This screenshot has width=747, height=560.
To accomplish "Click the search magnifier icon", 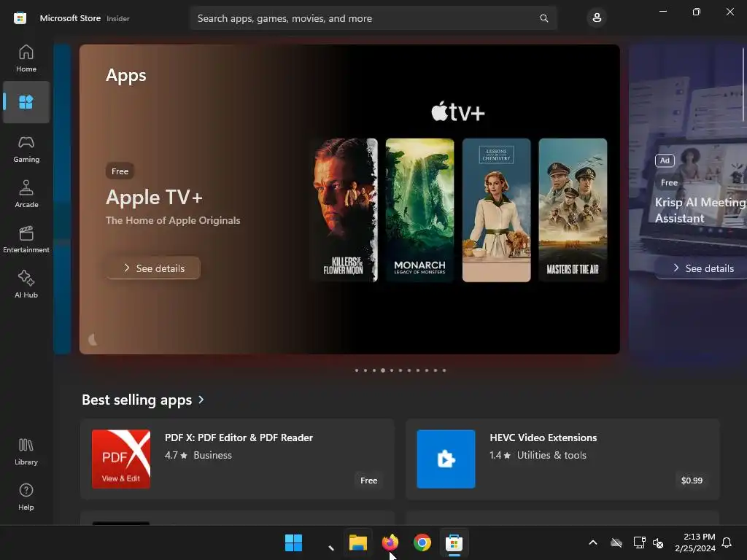I will pyautogui.click(x=544, y=18).
